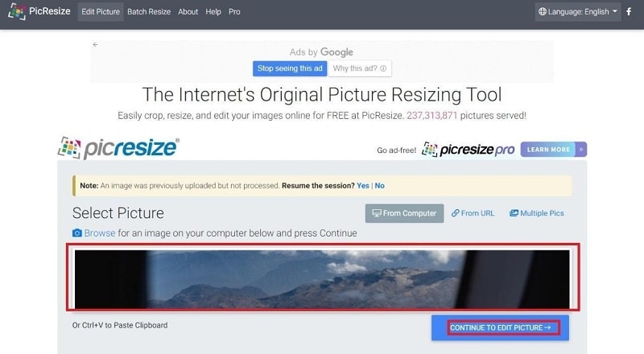Go to the About page
The width and height of the screenshot is (644, 354).
coord(188,11)
